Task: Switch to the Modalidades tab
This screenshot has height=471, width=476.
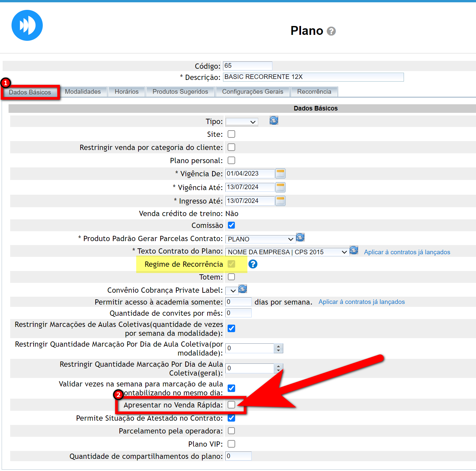Action: (x=83, y=92)
